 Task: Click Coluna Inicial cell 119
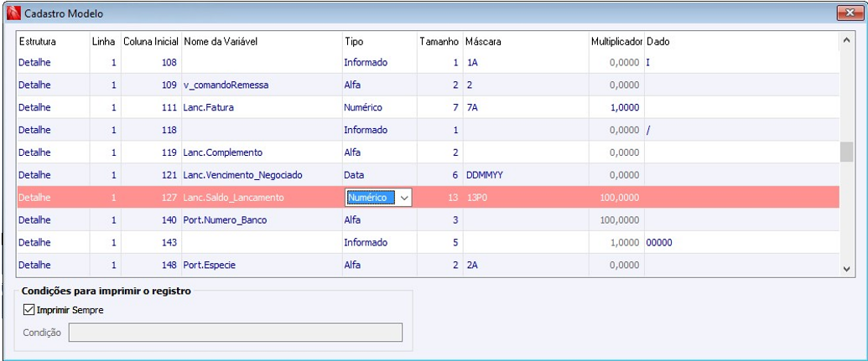click(151, 152)
